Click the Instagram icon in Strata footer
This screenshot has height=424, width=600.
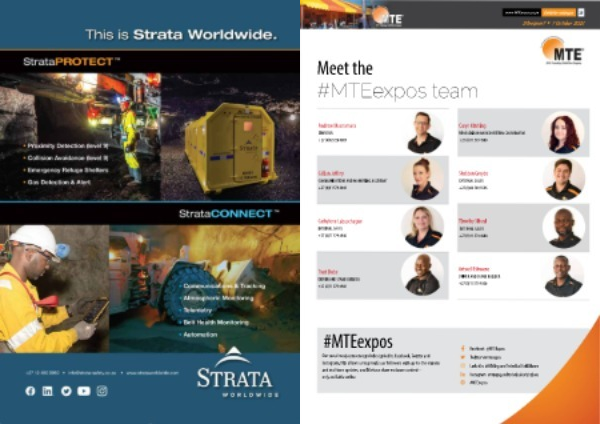(x=101, y=390)
